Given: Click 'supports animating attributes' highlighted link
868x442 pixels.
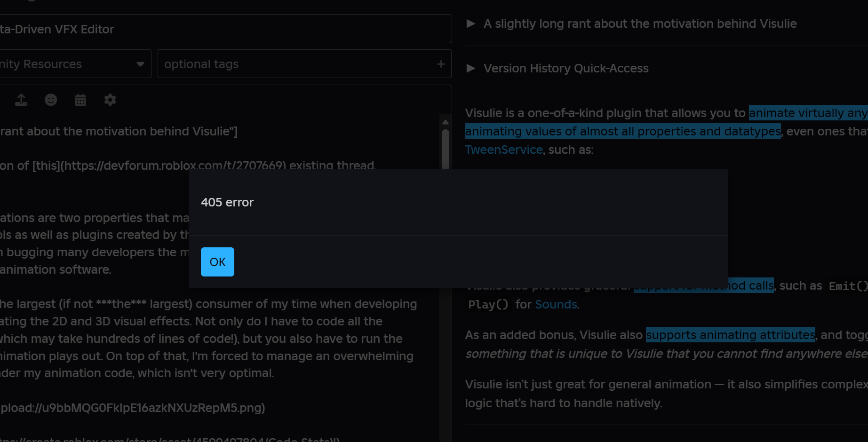Looking at the screenshot, I should tap(730, 335).
